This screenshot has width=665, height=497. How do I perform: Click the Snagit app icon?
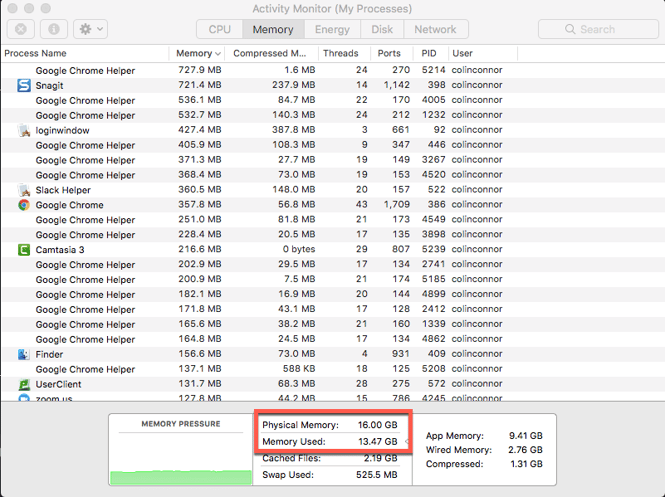24,85
